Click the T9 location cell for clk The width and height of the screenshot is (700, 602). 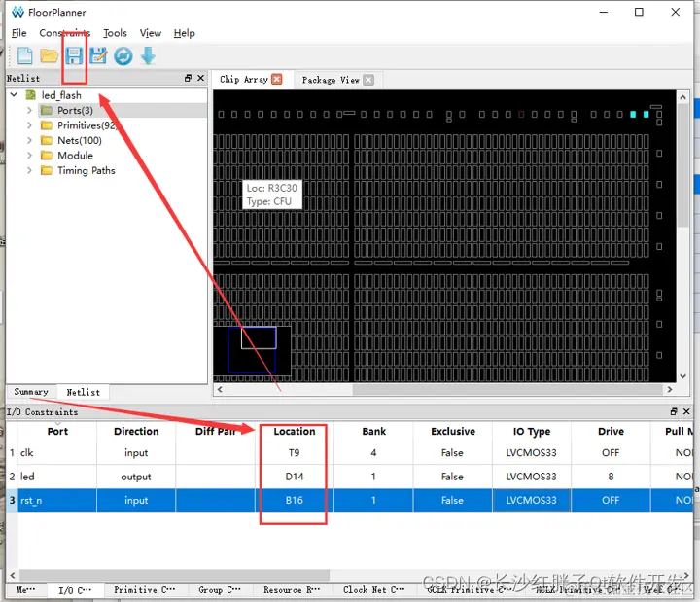point(295,453)
